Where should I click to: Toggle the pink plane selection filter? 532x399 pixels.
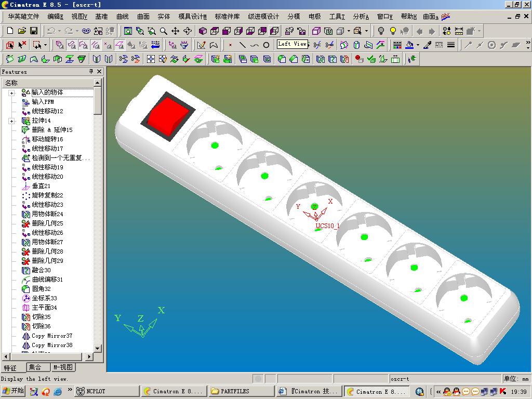[119, 45]
